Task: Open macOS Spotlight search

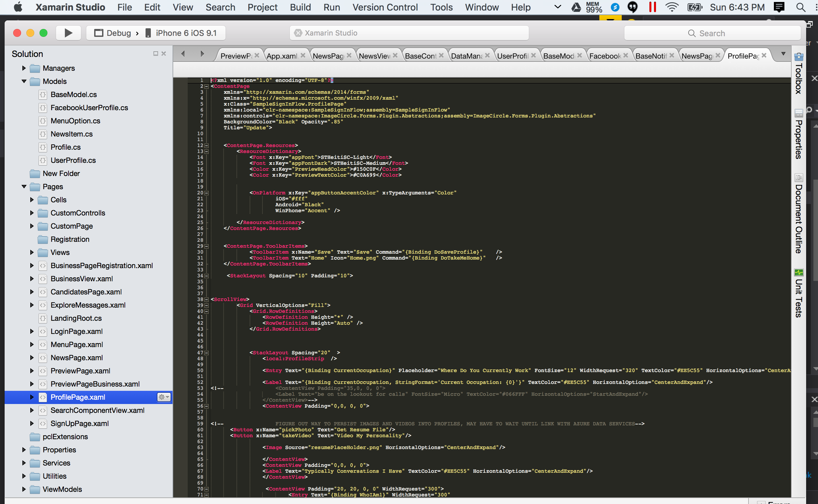Action: pos(801,7)
